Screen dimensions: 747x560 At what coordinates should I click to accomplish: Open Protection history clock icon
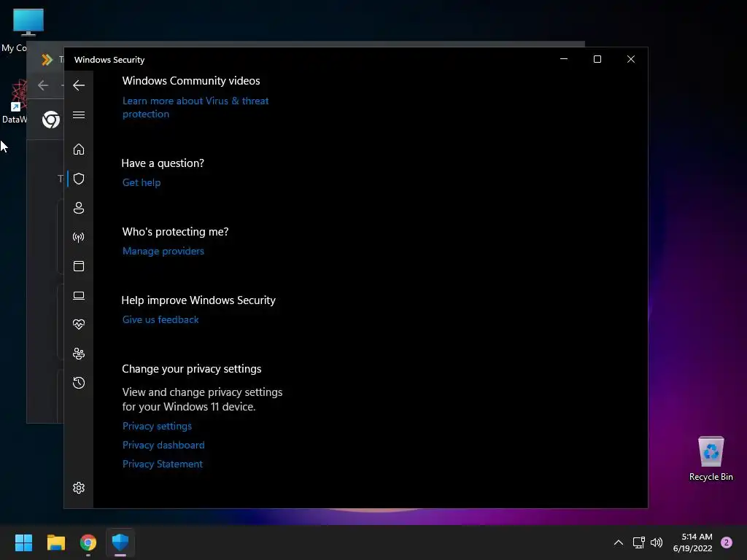tap(79, 383)
